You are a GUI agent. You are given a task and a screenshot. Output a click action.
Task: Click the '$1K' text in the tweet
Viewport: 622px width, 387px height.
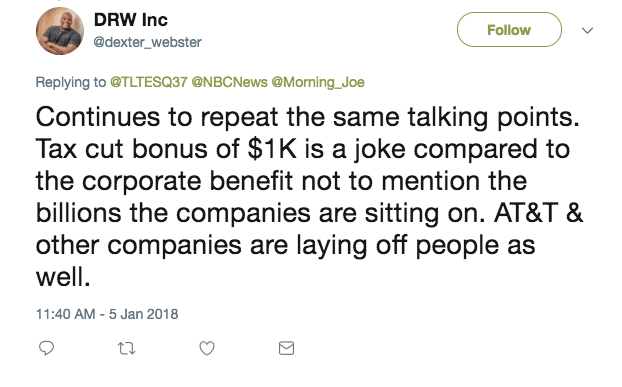coord(272,149)
